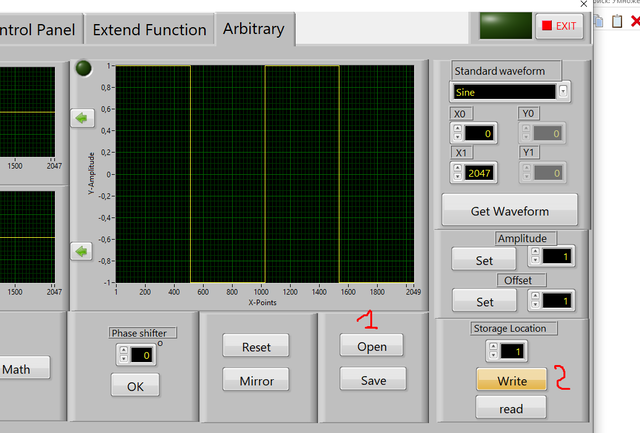Increment the X1 value
The width and height of the screenshot is (640, 433).
pyautogui.click(x=458, y=168)
